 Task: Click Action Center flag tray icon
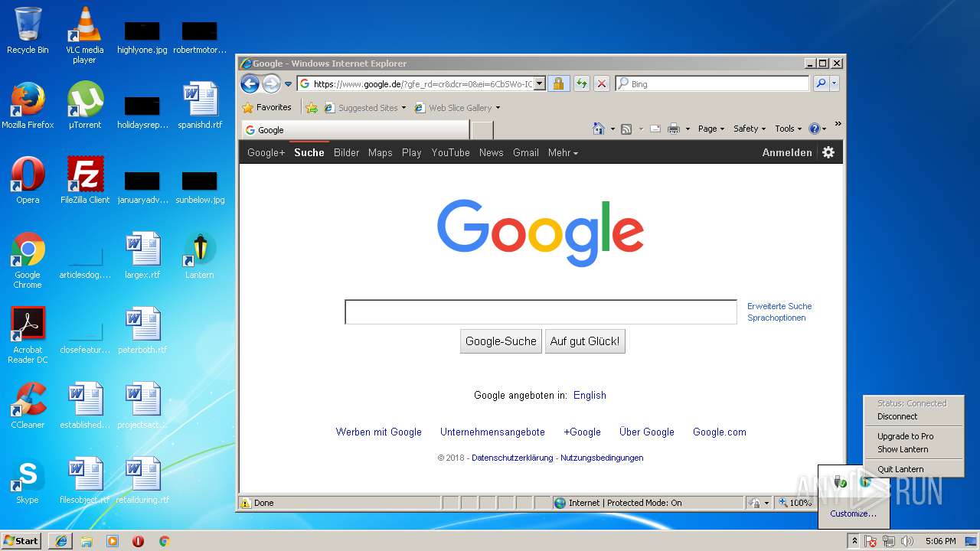871,541
